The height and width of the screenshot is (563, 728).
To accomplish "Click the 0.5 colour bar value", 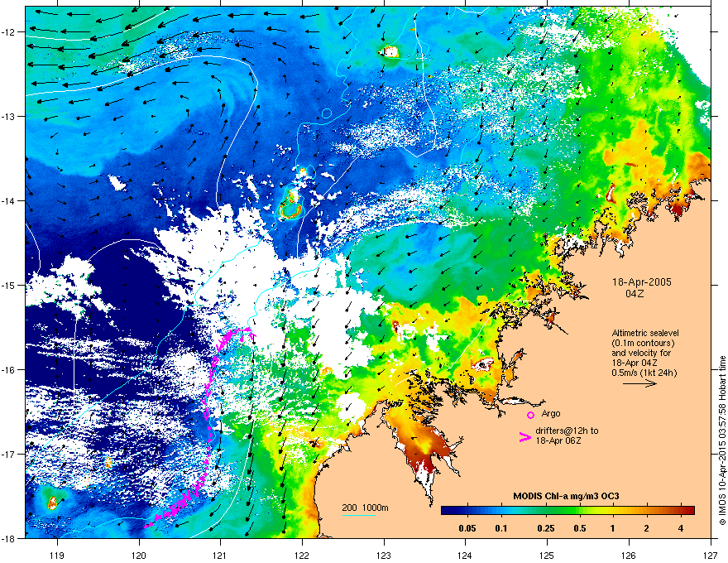I will (580, 528).
